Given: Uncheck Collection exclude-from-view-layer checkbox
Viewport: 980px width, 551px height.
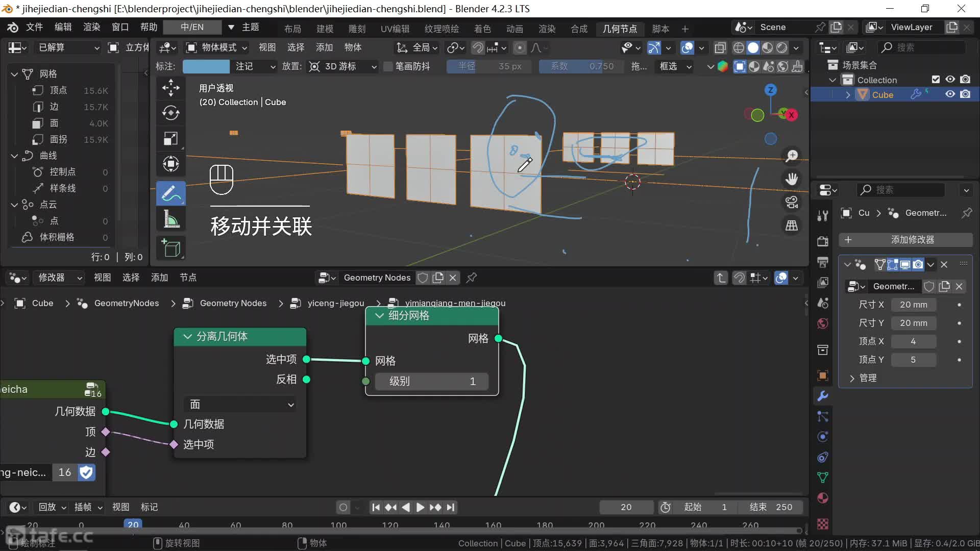Looking at the screenshot, I should [x=936, y=80].
